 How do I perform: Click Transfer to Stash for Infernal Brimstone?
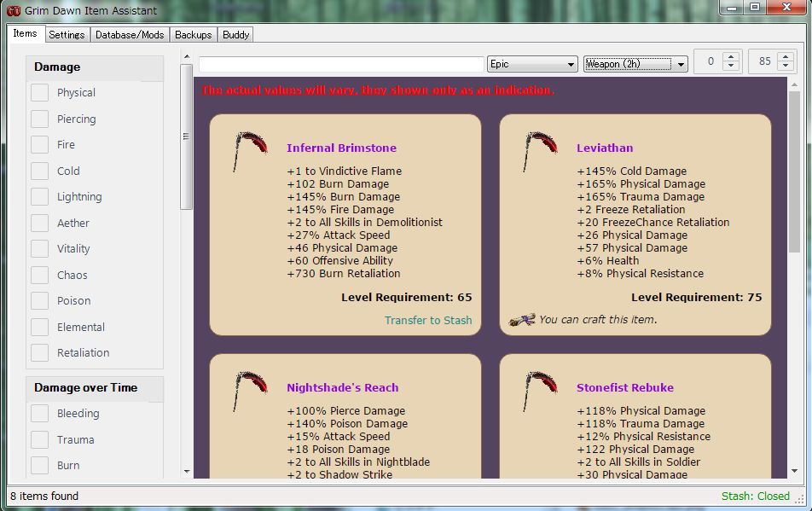(x=428, y=321)
